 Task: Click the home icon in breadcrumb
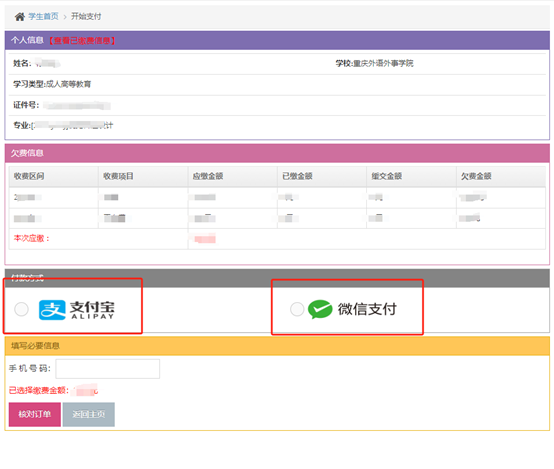[x=20, y=17]
